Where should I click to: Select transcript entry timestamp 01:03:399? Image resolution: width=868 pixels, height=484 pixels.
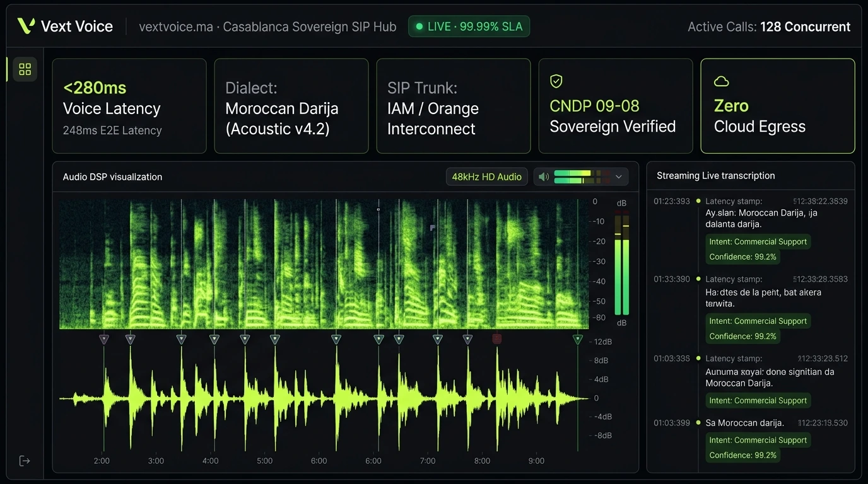coord(671,423)
